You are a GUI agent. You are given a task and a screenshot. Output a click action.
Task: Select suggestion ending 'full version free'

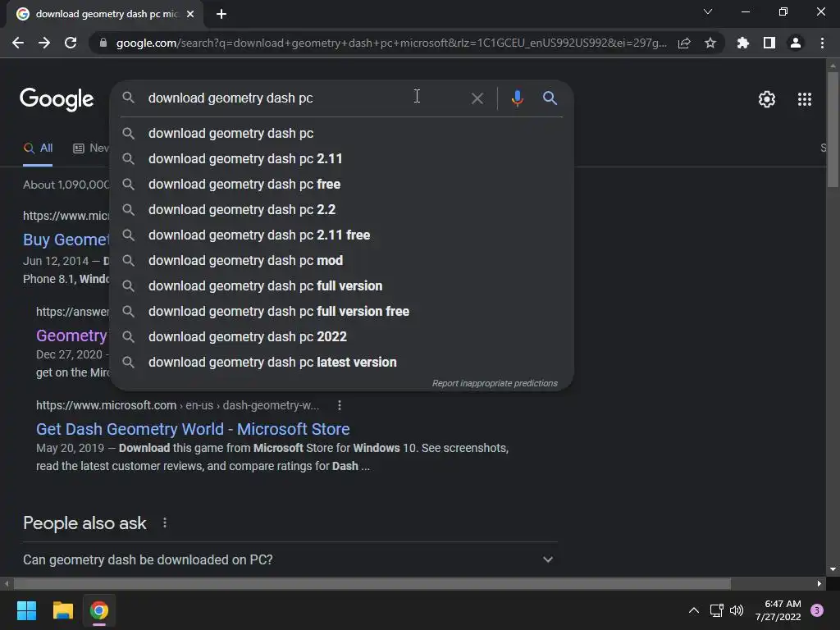tap(342, 311)
